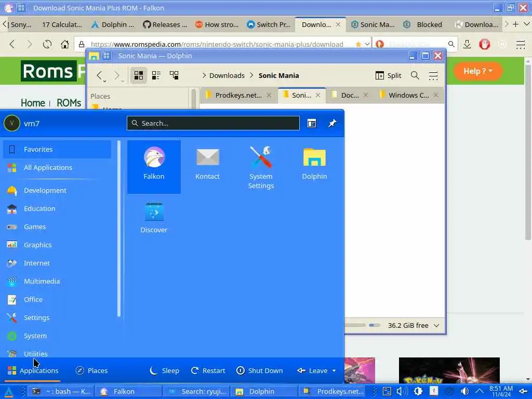This screenshot has width=532, height=399.
Task: Open bash Konsole from taskbar
Action: [60, 392]
